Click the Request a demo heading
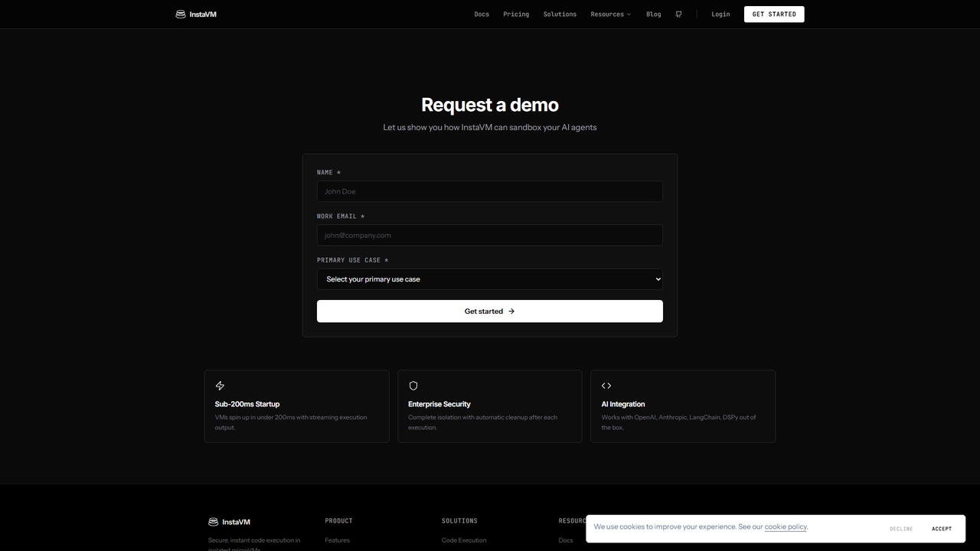Screen dimensions: 980x551 pyautogui.click(x=490, y=105)
